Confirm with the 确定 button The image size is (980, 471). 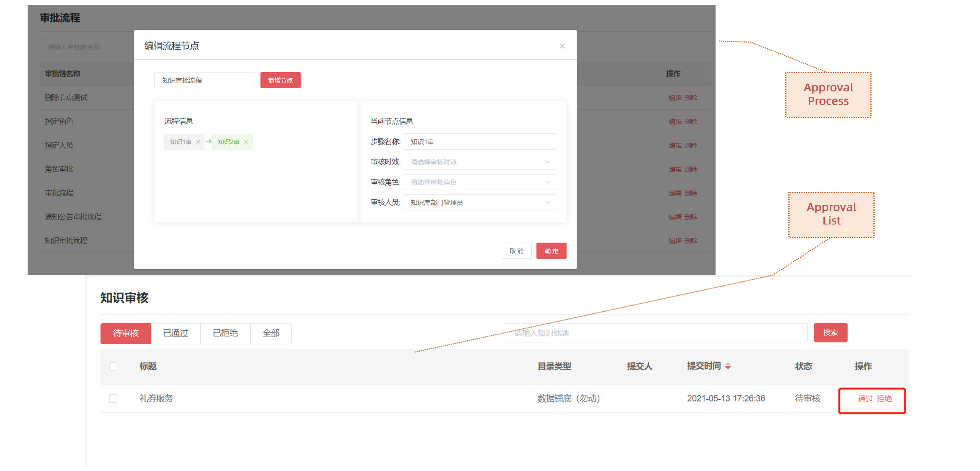pos(551,251)
